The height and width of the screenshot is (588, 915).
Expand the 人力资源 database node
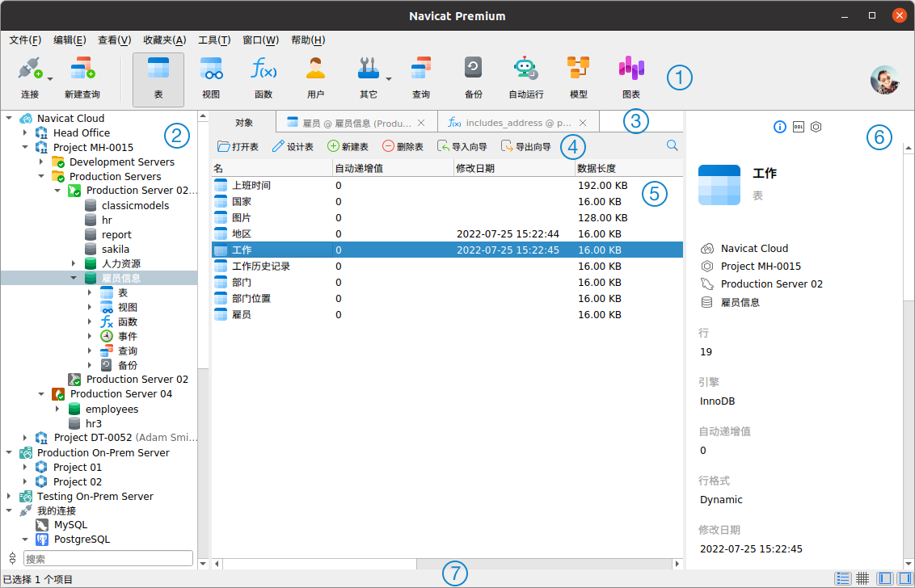pos(74,263)
